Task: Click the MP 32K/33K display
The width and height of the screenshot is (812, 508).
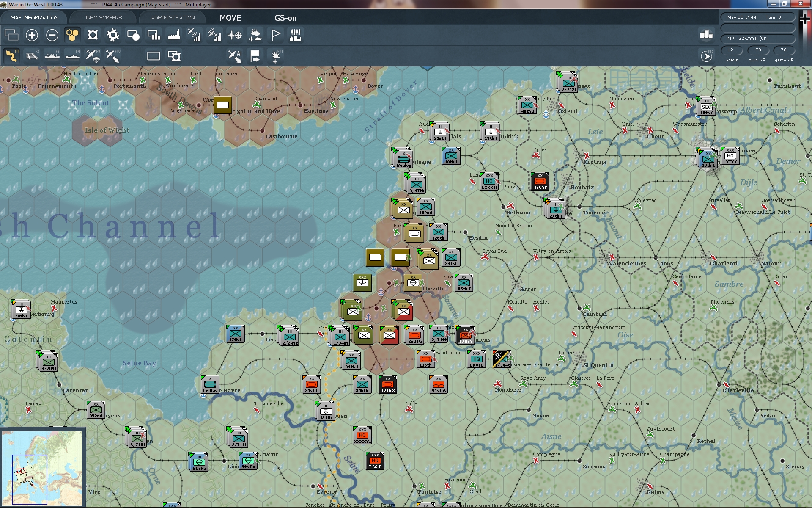Action: (758, 39)
